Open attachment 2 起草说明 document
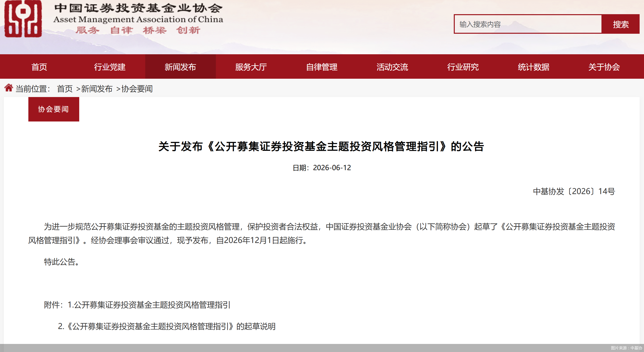 pos(167,326)
